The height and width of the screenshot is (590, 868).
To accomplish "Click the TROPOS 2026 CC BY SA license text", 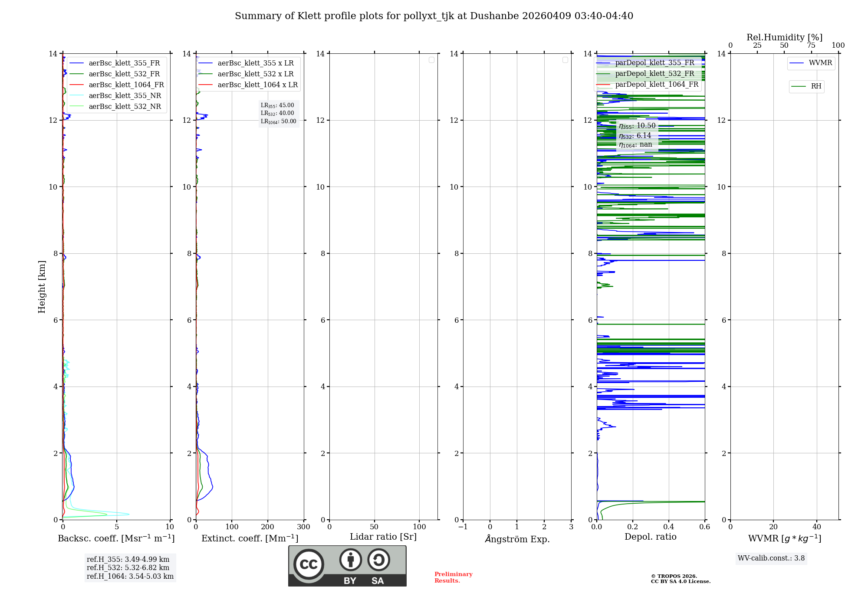I will 680,579.
